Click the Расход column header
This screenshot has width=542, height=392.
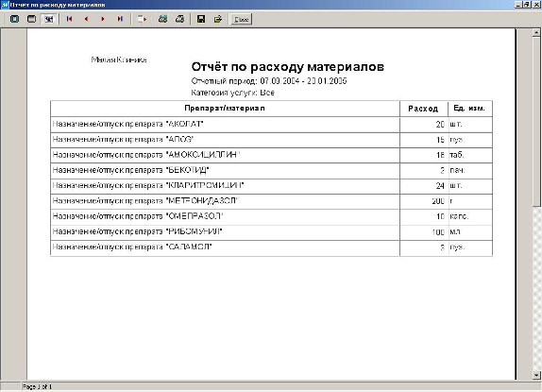pos(424,109)
